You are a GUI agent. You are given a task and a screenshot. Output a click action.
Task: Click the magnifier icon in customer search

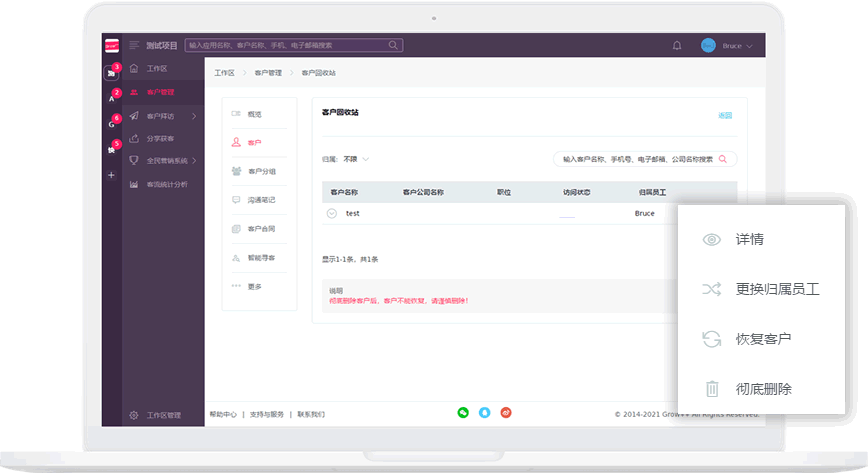click(x=723, y=159)
